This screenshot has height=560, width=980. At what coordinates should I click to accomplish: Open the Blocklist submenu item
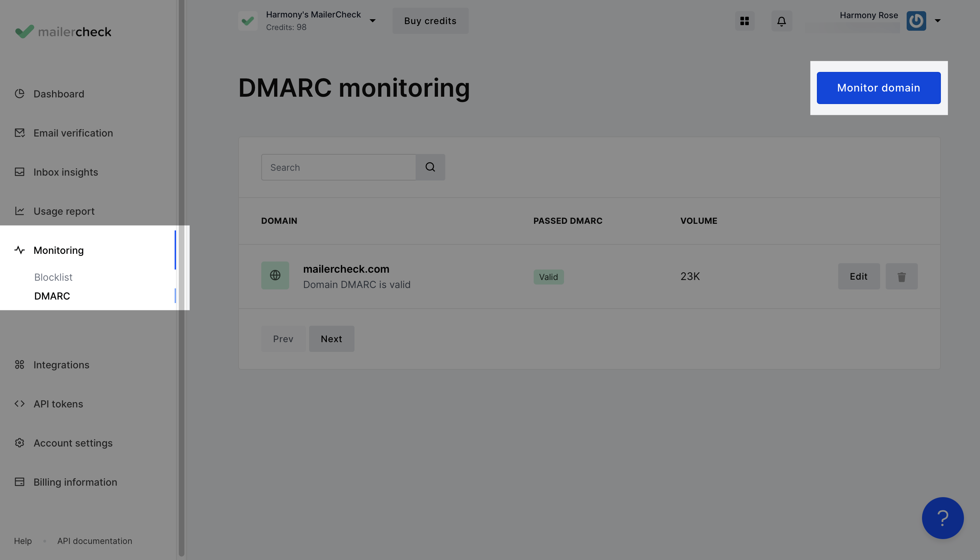coord(53,277)
